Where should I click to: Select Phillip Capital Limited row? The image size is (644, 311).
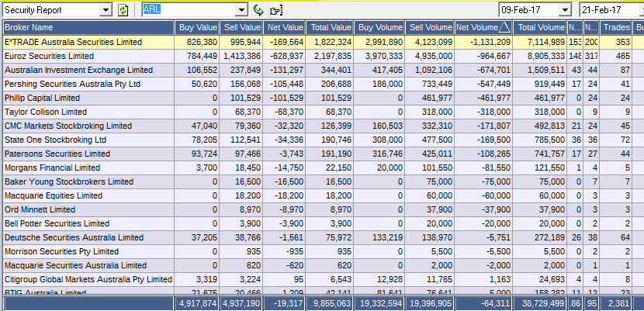(322, 98)
